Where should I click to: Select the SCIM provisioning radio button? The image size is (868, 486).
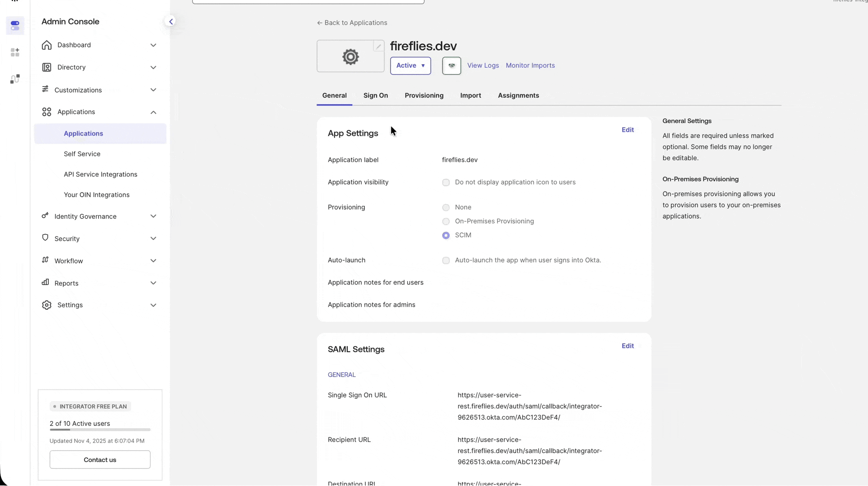coord(446,235)
